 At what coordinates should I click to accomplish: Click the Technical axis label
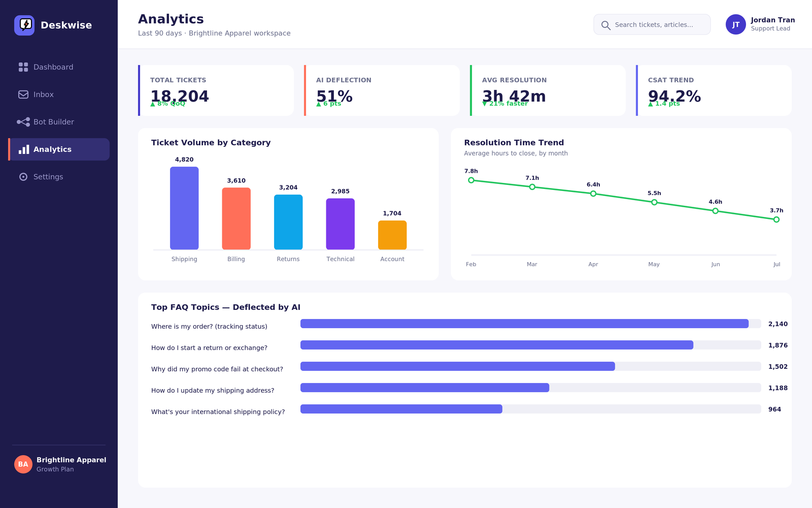tap(341, 259)
